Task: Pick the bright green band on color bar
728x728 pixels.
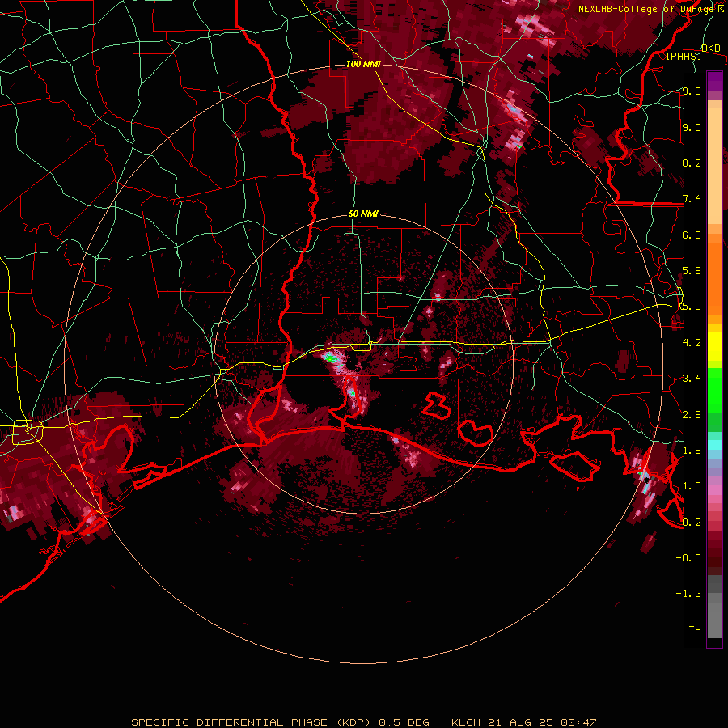Action: click(714, 390)
